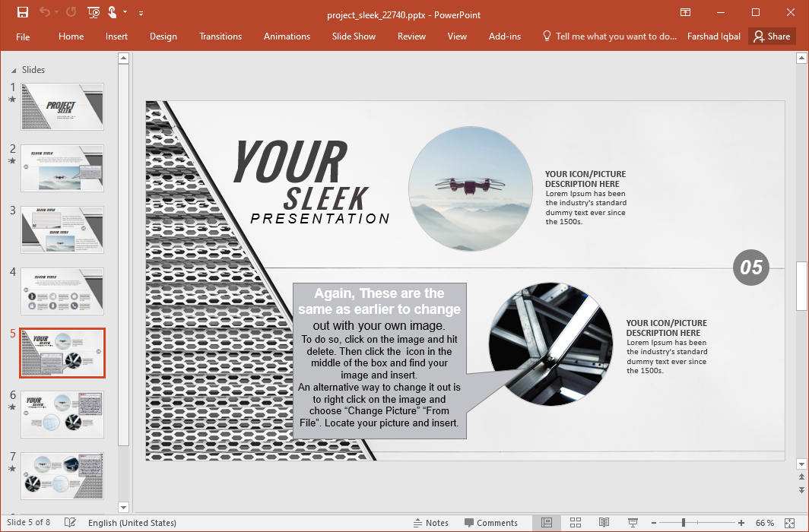Toggle the Notes pane
This screenshot has width=809, height=532.
tap(430, 523)
